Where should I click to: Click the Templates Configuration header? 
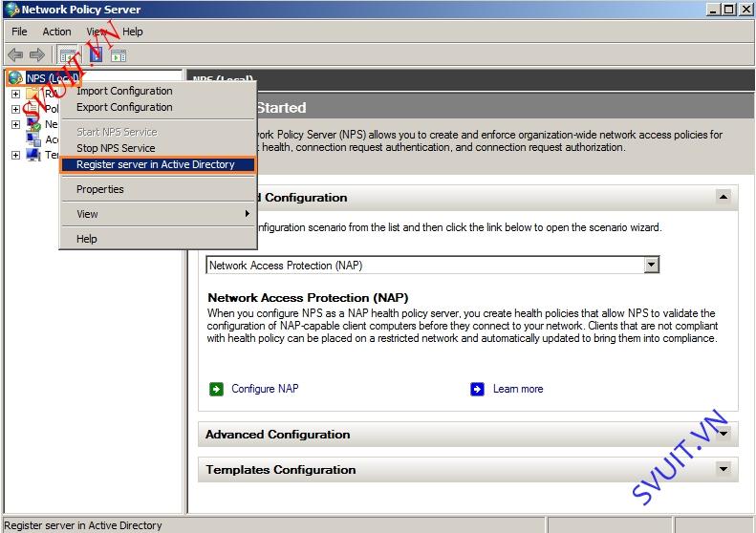467,469
